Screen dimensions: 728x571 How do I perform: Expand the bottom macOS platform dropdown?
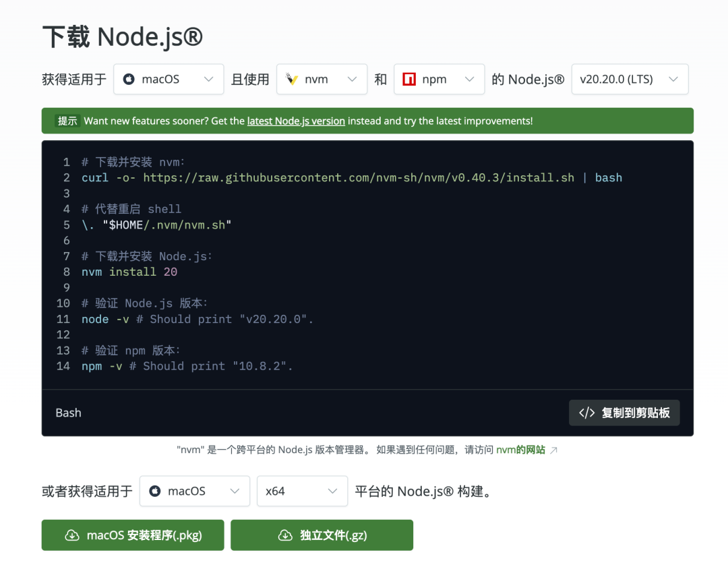click(194, 491)
